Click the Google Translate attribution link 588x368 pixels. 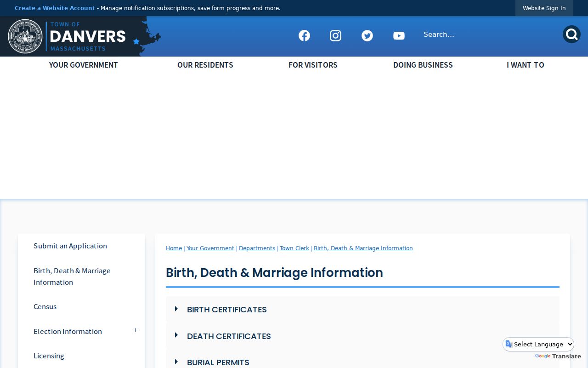[x=558, y=356]
